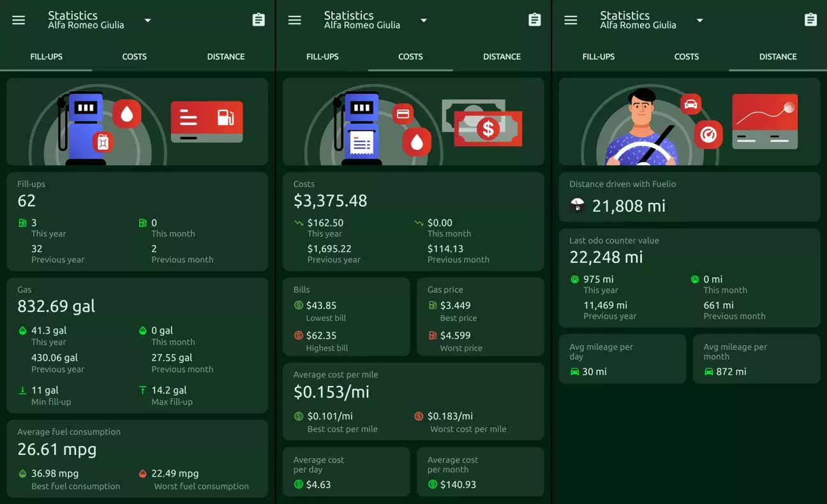Tap the Costs $3,375.48 summary card
827x504 pixels.
[x=413, y=221]
